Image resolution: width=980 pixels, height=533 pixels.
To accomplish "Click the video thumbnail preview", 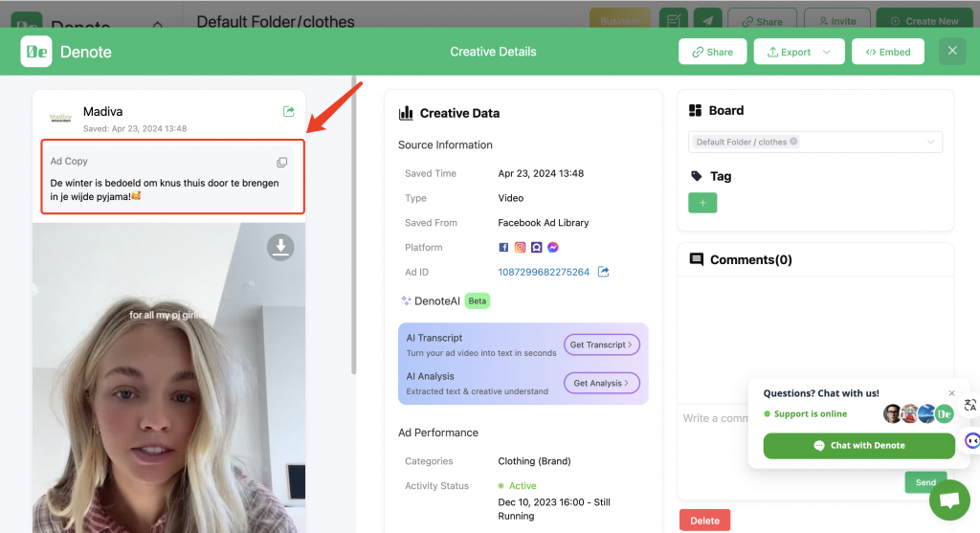I will [x=168, y=378].
